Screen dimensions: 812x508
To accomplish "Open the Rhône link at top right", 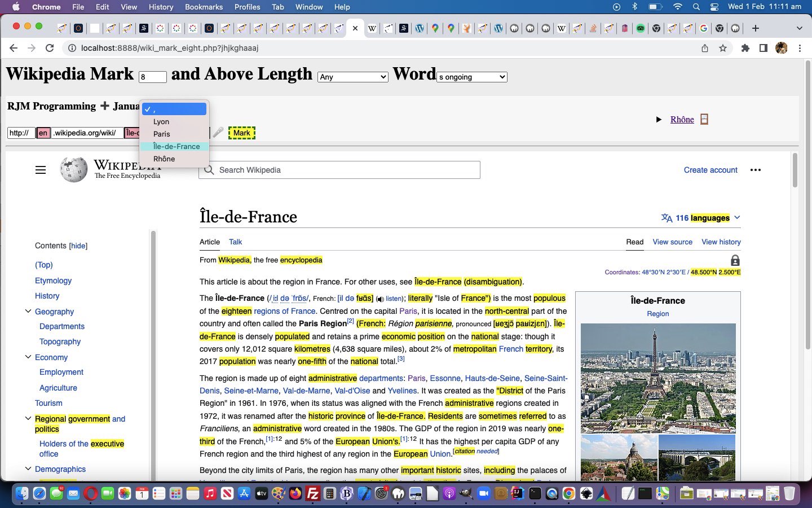I will coord(682,119).
